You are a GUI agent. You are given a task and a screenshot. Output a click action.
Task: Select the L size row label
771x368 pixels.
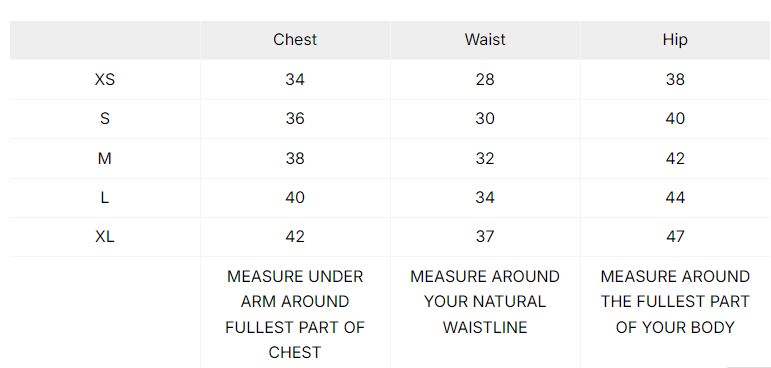tap(105, 197)
